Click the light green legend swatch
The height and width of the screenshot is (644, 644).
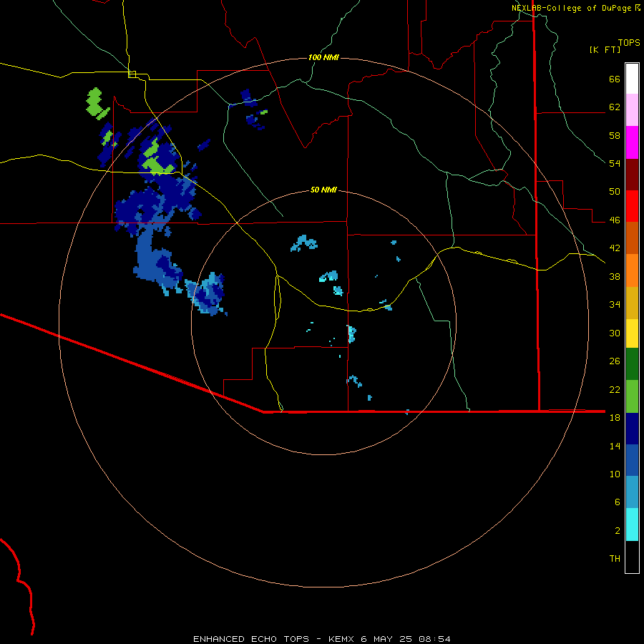(632, 396)
